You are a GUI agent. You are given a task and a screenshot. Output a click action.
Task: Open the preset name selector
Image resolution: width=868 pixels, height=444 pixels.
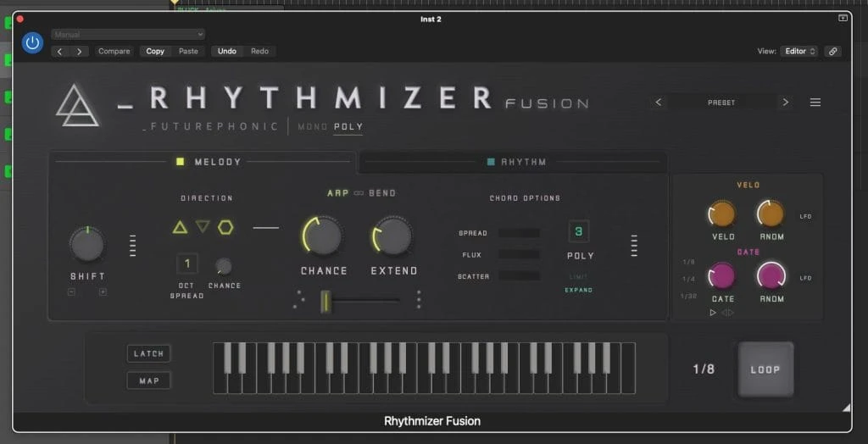point(721,103)
